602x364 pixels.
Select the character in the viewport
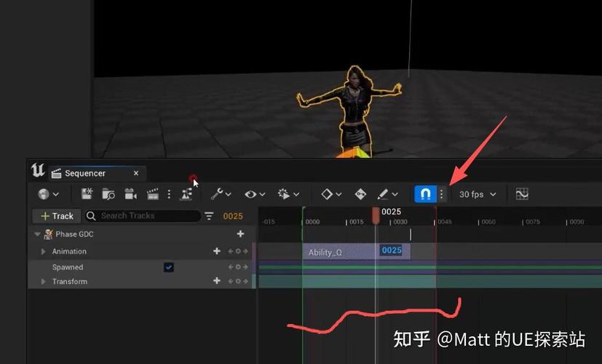(352, 111)
